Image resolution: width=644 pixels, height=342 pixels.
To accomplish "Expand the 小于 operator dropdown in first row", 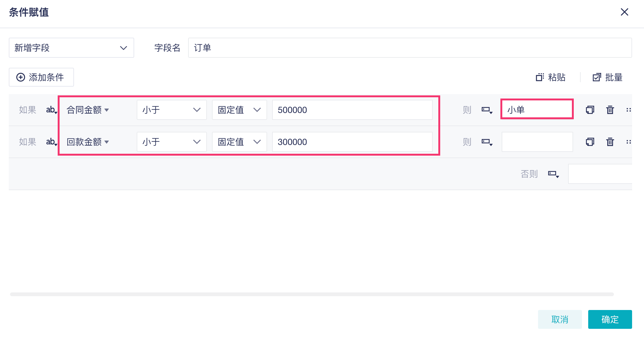I will [x=172, y=110].
